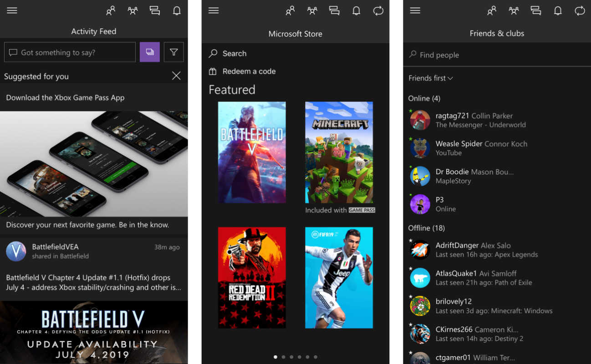Open BattlefieldVEA profile name

55,247
